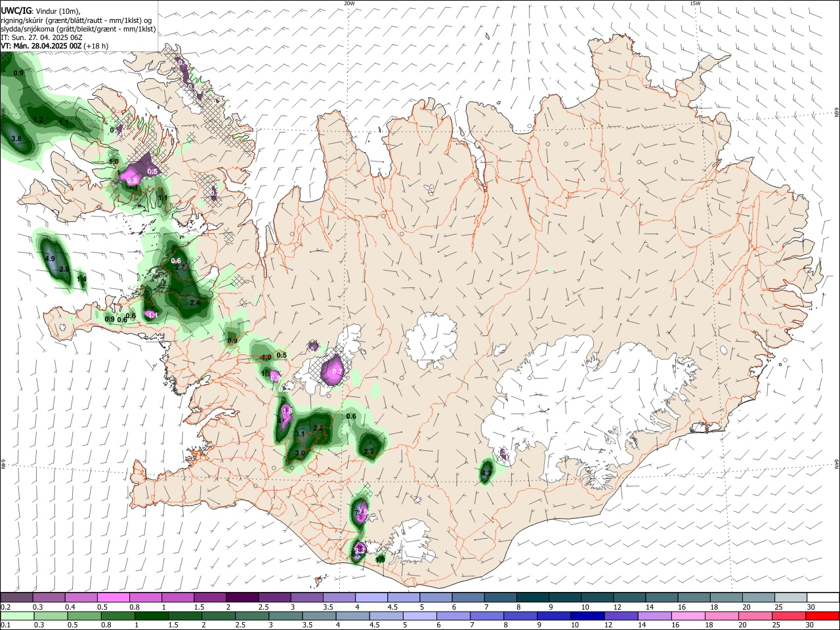Viewport: 840px width, 630px height.
Task: Click the light pink 16 swatch in lower legend row
Action: [688, 616]
